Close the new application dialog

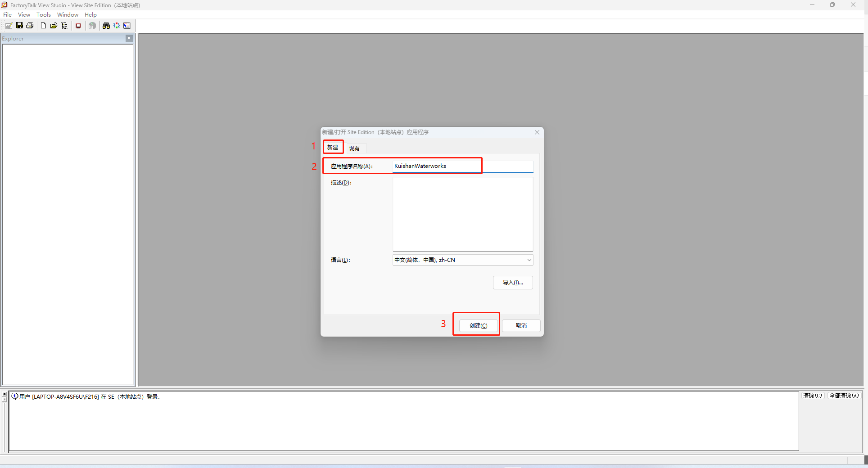[x=537, y=132]
